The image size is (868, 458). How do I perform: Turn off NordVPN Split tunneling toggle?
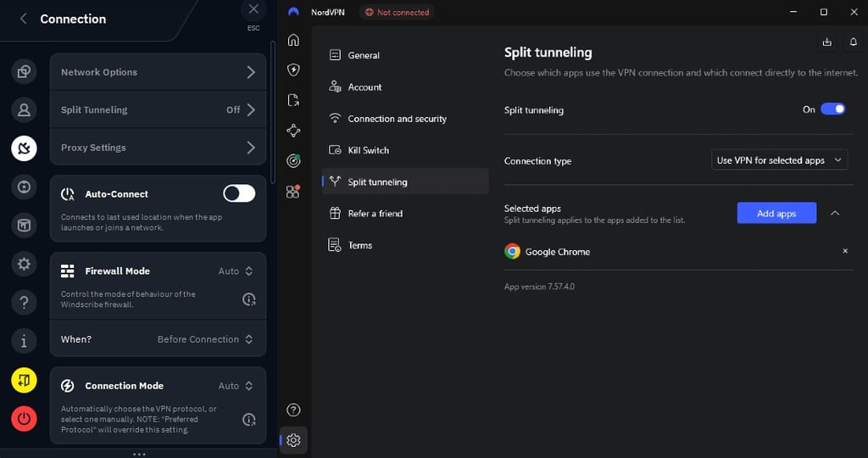(x=832, y=109)
